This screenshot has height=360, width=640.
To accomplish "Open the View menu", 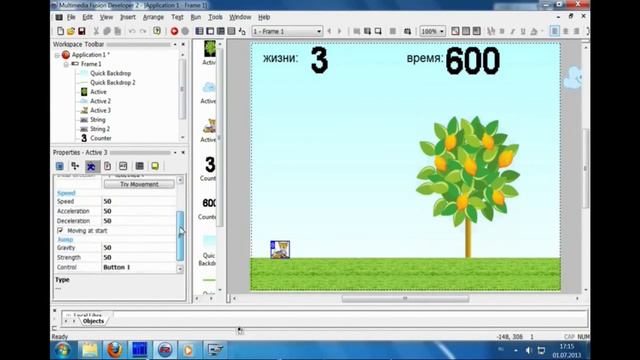I will coord(106,17).
